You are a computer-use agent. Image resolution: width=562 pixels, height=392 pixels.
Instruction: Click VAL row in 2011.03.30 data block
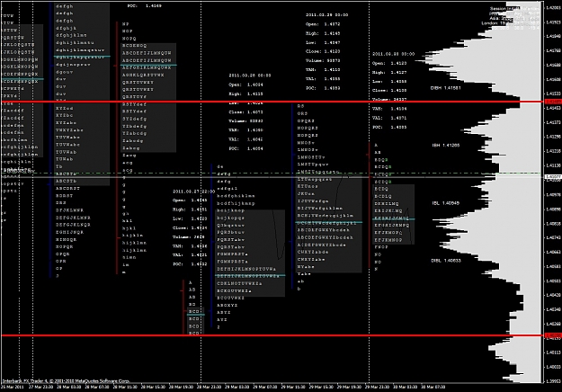[389, 118]
